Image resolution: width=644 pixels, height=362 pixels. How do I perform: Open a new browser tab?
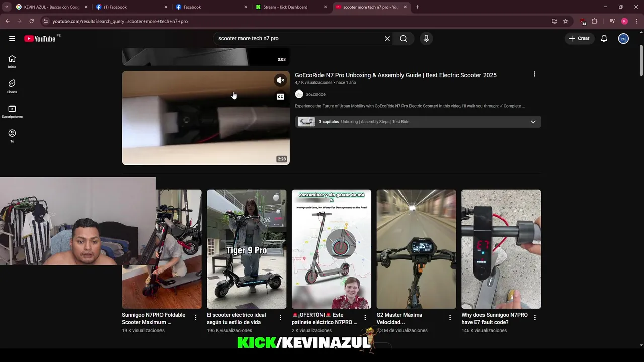(x=417, y=7)
